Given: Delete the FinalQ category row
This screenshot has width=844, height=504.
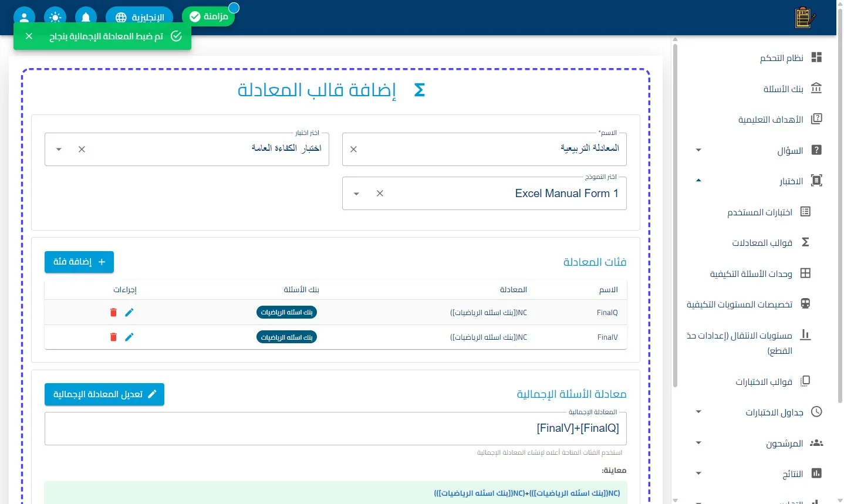Looking at the screenshot, I should (x=113, y=312).
